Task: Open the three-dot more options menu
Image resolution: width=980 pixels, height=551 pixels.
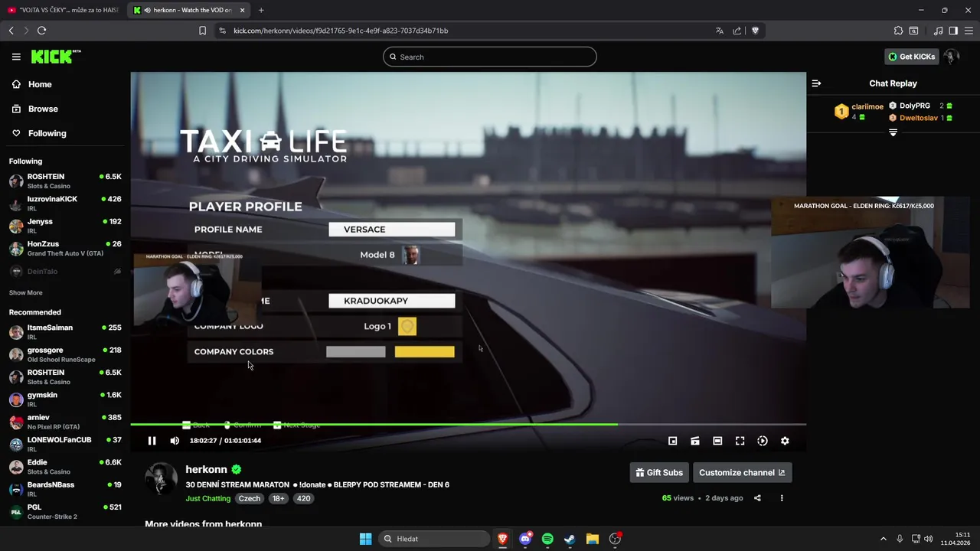Action: tap(782, 498)
